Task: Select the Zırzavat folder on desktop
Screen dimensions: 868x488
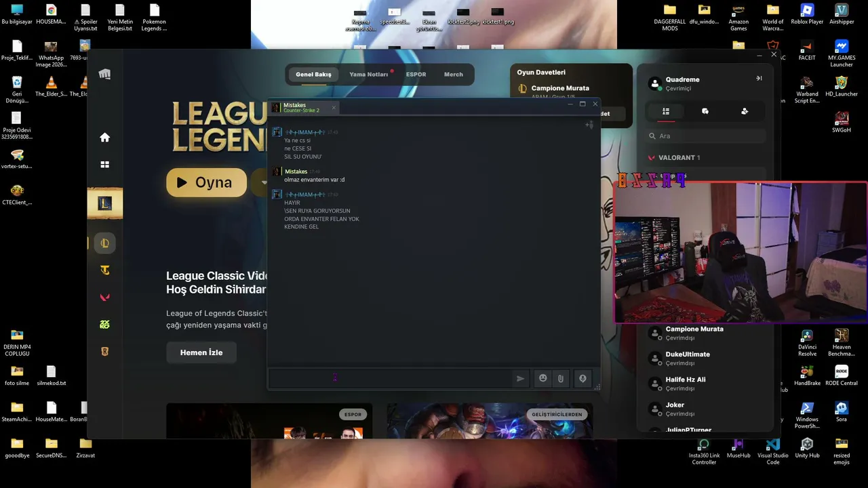Action: coord(85,448)
